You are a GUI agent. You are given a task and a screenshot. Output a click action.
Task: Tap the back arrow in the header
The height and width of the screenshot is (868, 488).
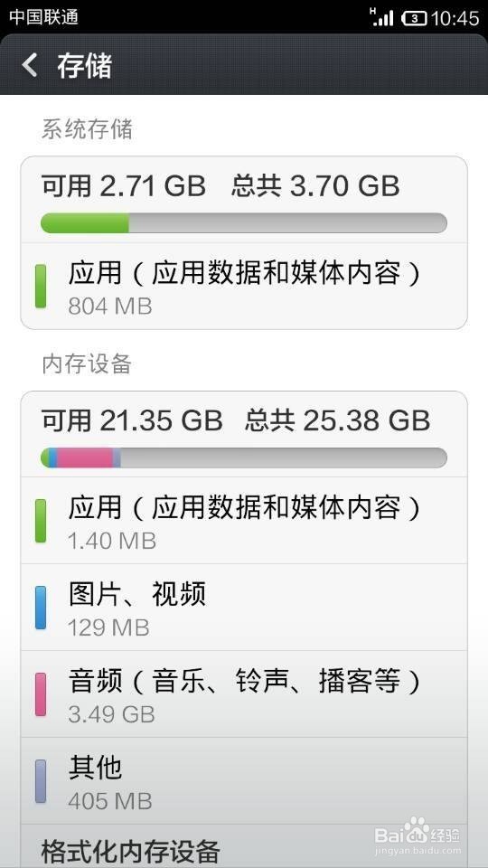coord(30,65)
